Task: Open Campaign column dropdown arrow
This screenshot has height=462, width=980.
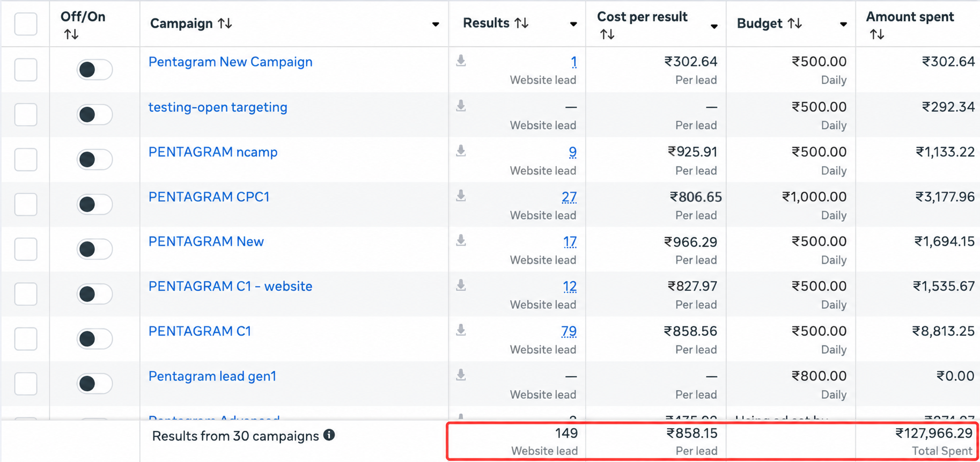Action: [x=436, y=24]
